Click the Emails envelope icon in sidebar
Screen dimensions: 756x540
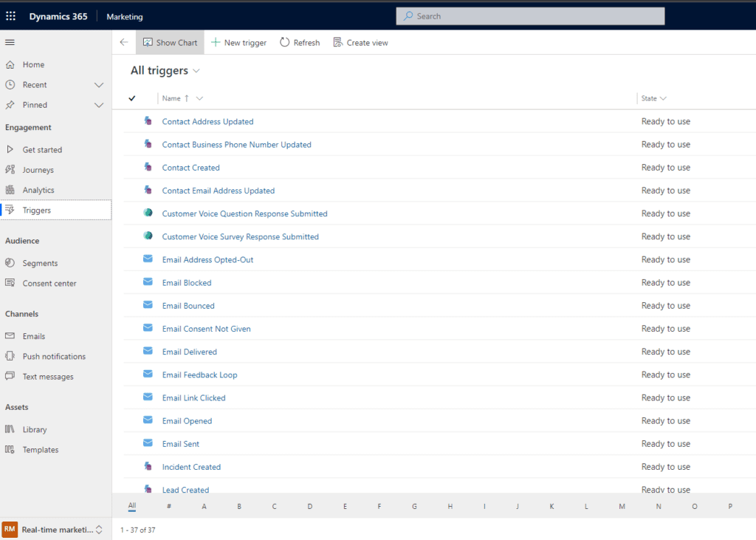(10, 336)
